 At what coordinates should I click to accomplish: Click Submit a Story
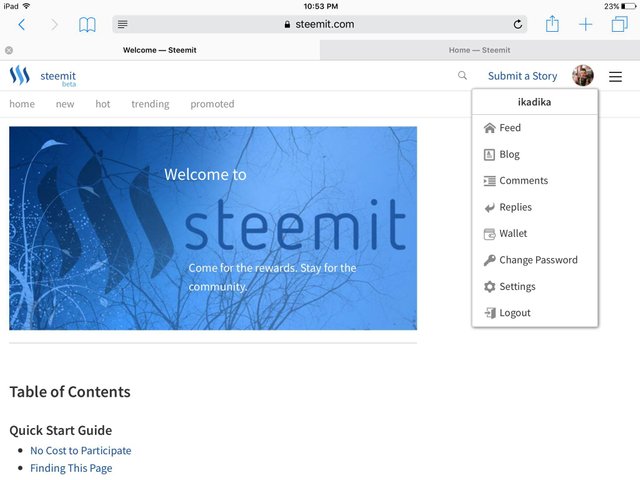522,76
